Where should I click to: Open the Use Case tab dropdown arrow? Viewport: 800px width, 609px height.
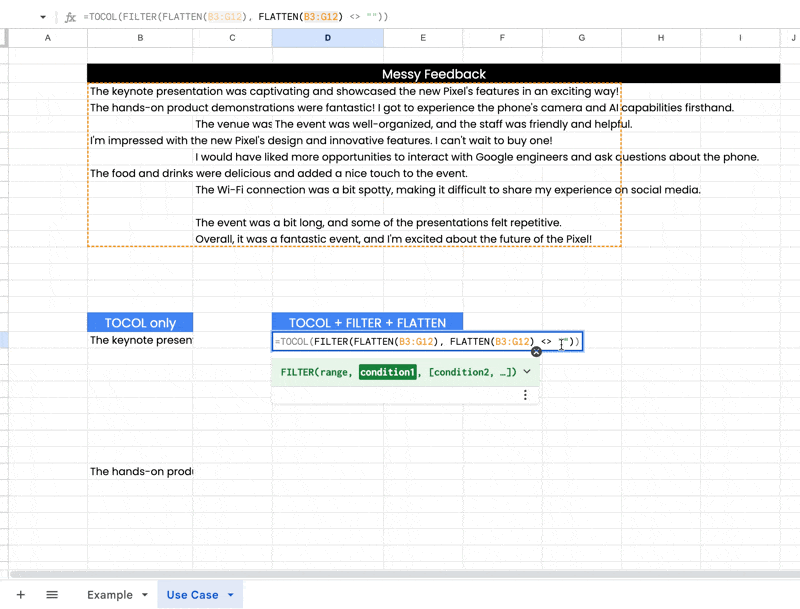(231, 595)
